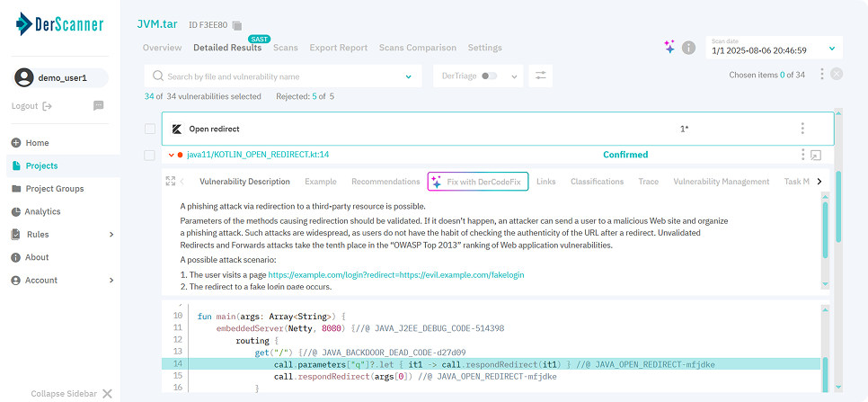Image resolution: width=868 pixels, height=402 pixels.
Task: Switch to the Scans tab
Action: click(286, 48)
